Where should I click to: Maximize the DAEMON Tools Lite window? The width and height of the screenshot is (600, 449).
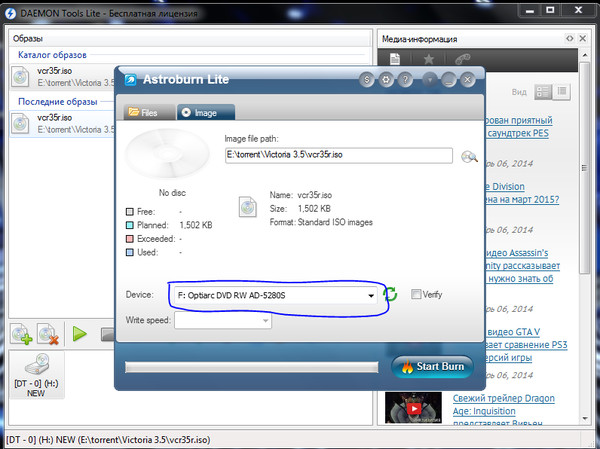(550, 10)
